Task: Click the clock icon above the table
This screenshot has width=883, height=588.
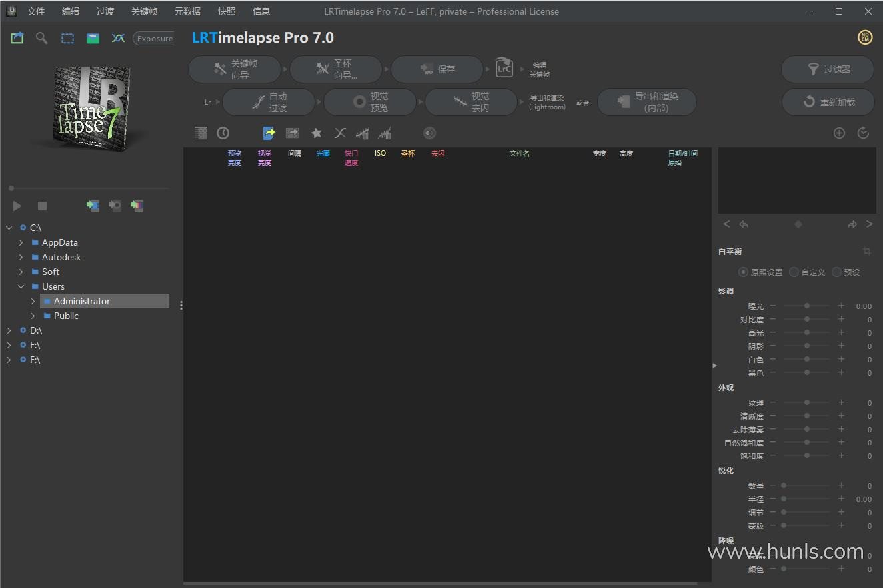Action: (223, 133)
